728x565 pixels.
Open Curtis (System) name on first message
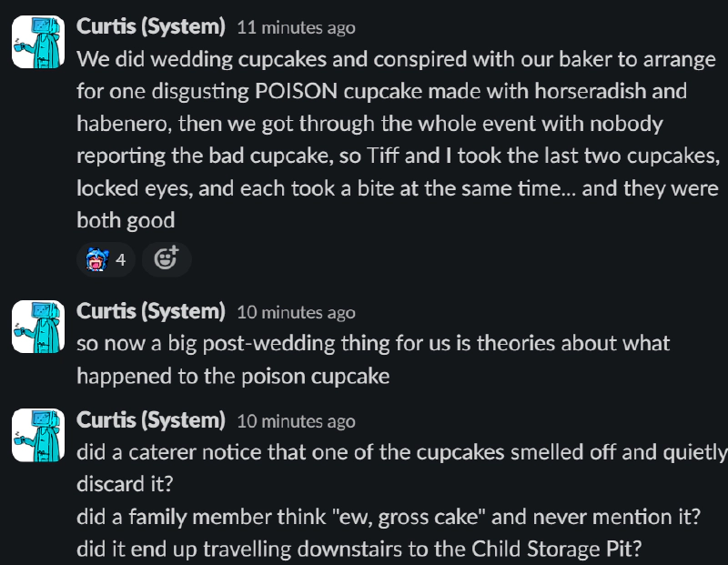[x=150, y=27]
